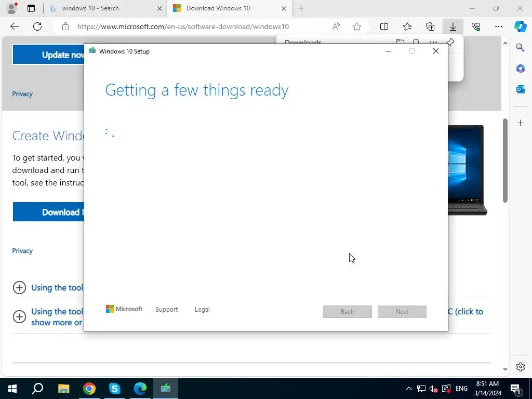Open the ENG language indicator
This screenshot has width=532, height=399.
click(461, 389)
